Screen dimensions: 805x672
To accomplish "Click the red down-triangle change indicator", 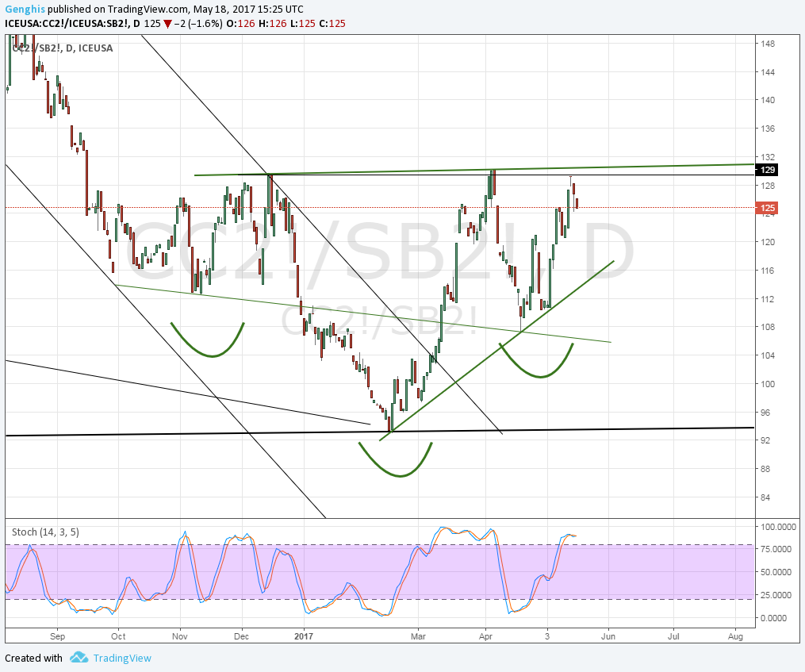I will pos(168,24).
